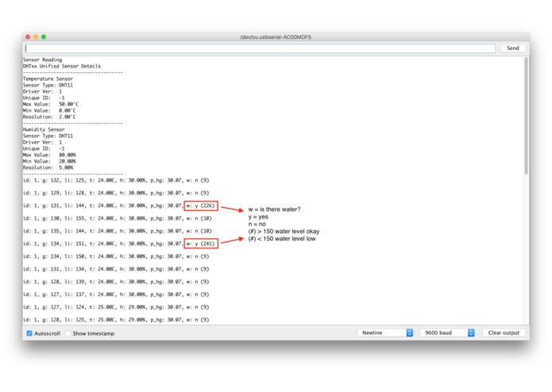Enable the Show timestamp checkbox
This screenshot has width=552, height=392.
(68, 333)
